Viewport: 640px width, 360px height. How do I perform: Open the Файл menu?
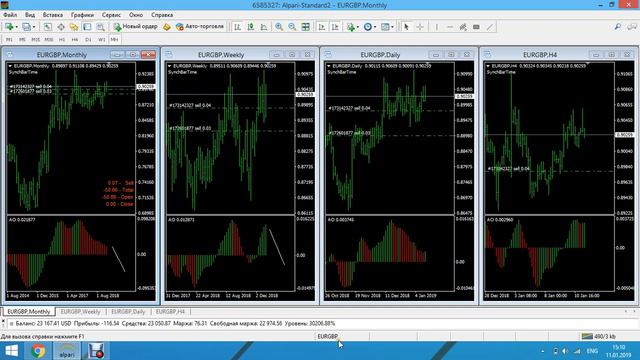[x=10, y=15]
